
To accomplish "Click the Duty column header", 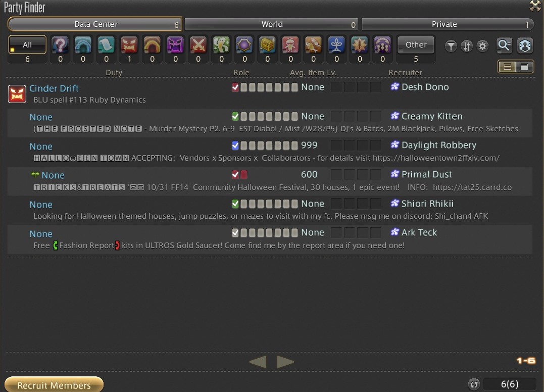I will point(114,73).
